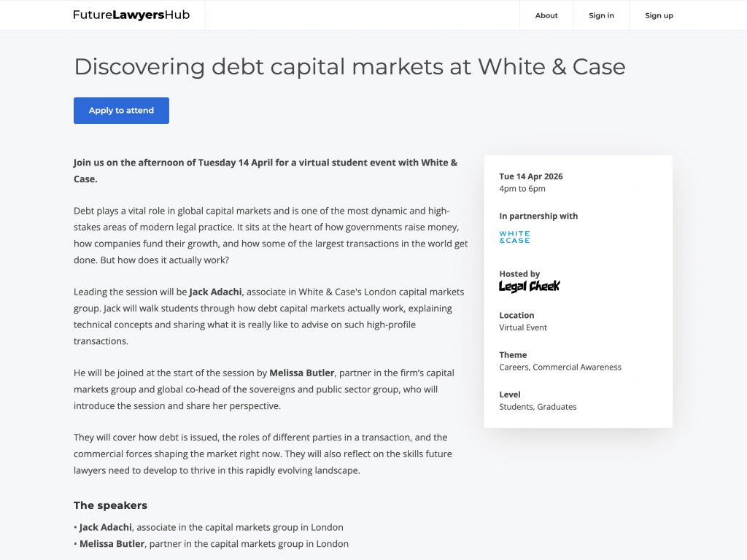747x560 pixels.
Task: Click Jack Adachi in the speakers list
Action: tap(106, 527)
